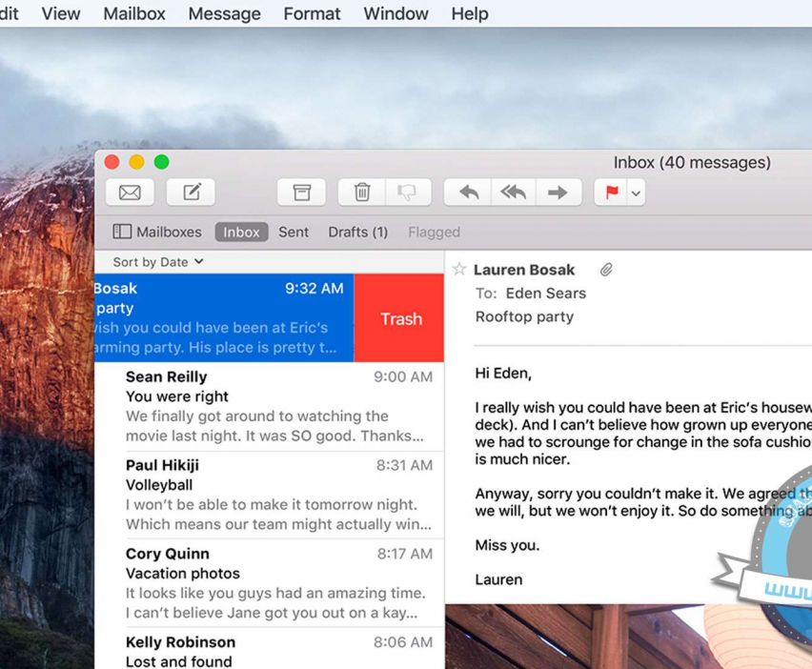Click the red Trash swipe button
Screen dimensions: 812x669
pyautogui.click(x=400, y=318)
